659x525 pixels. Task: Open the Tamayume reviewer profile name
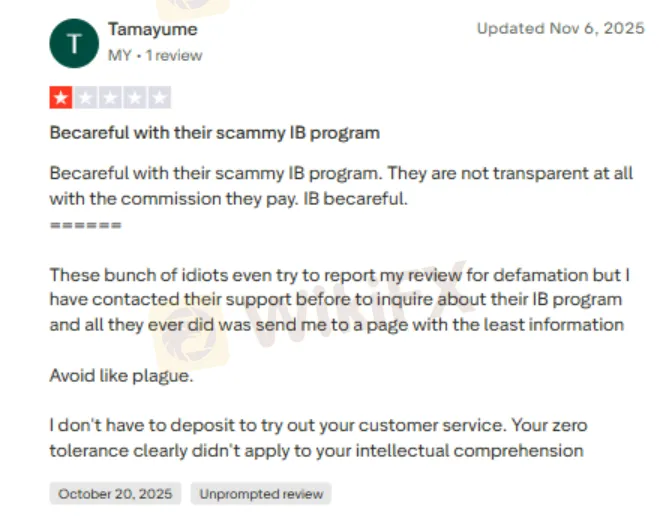[x=152, y=29]
